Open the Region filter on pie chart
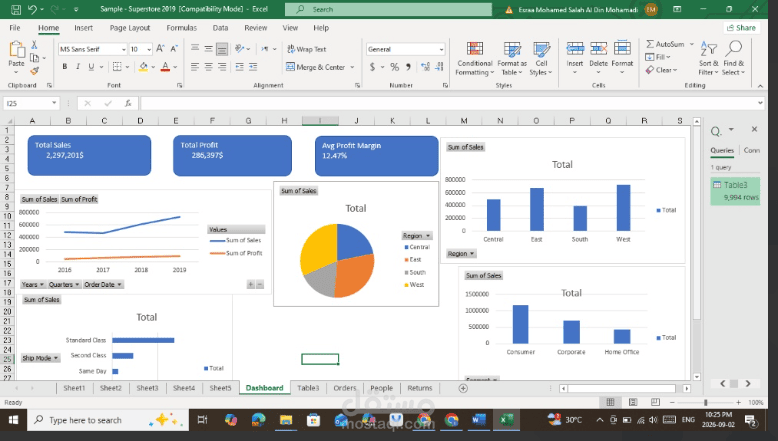The height and width of the screenshot is (441, 778). 417,236
